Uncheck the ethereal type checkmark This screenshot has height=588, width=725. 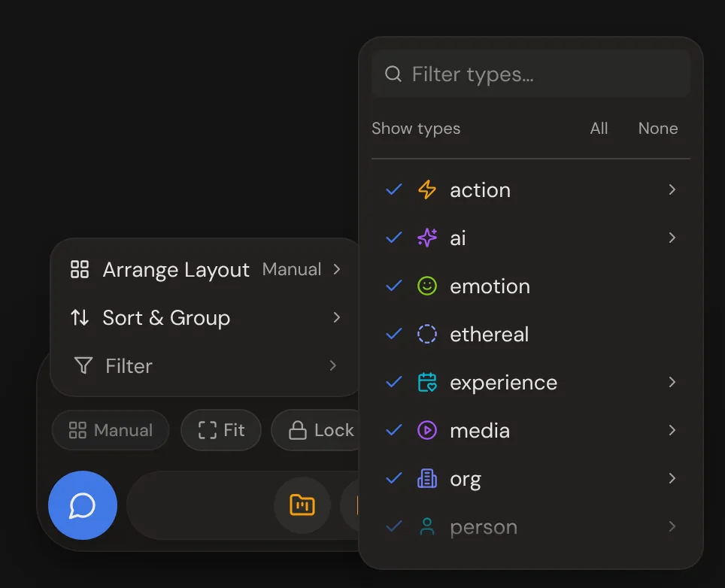pyautogui.click(x=394, y=334)
